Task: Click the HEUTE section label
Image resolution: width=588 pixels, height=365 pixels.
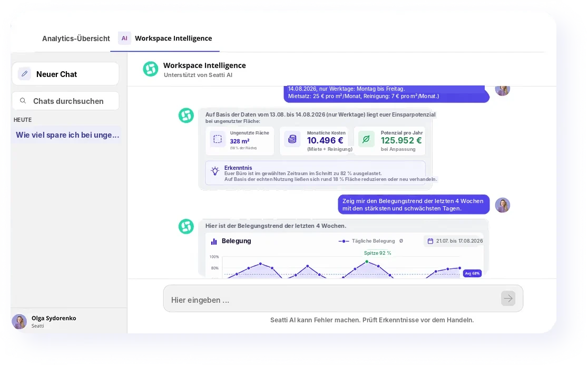Action: click(23, 120)
